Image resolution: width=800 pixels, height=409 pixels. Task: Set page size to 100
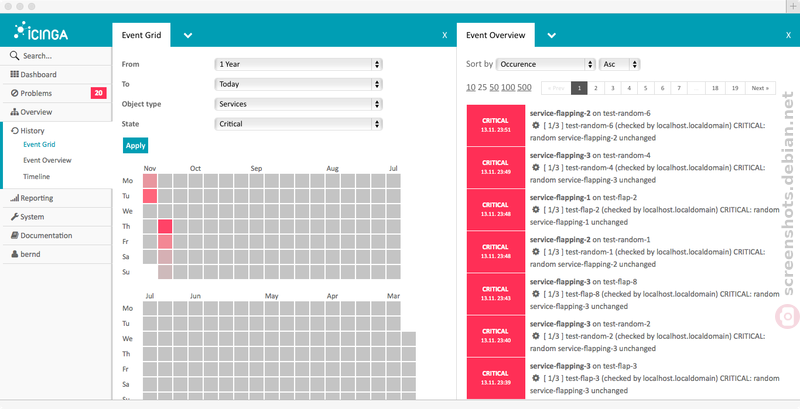[508, 88]
